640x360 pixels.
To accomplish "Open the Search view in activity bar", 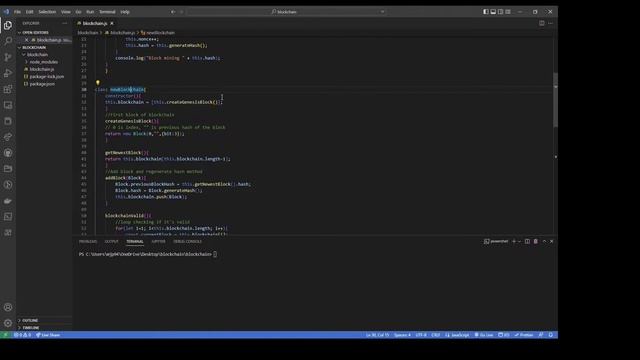I will [x=8, y=41].
